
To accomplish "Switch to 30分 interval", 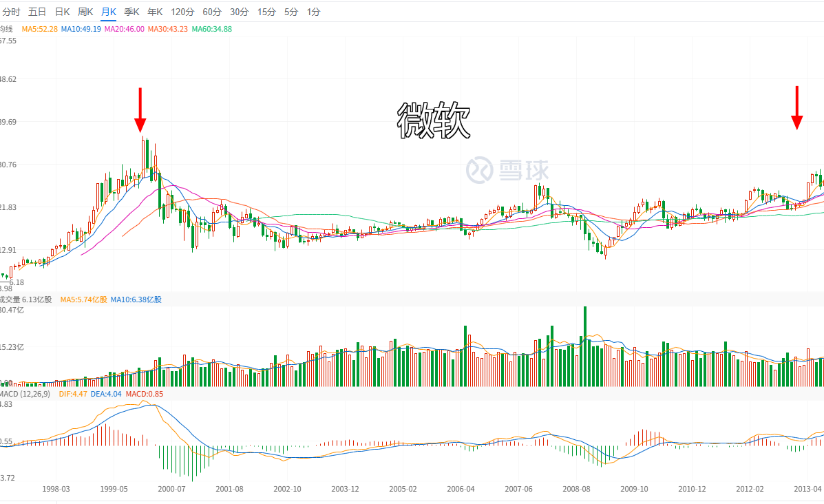I will 240,12.
